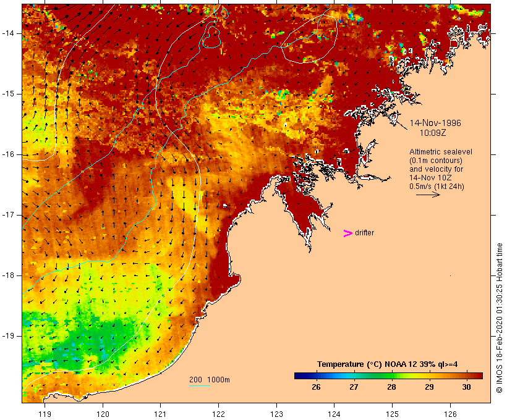507x420 pixels.
Task: Click the heart-shaped cyan contour near 14°S
Action: tap(211, 37)
